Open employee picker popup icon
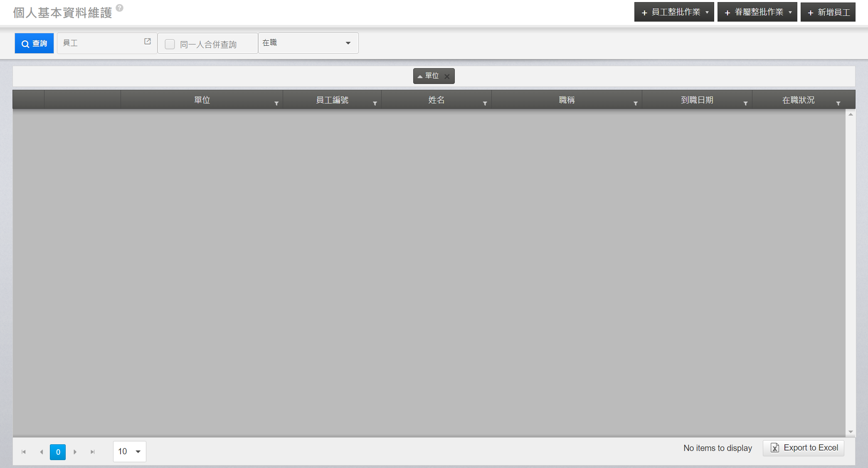Image resolution: width=868 pixels, height=468 pixels. (x=147, y=42)
